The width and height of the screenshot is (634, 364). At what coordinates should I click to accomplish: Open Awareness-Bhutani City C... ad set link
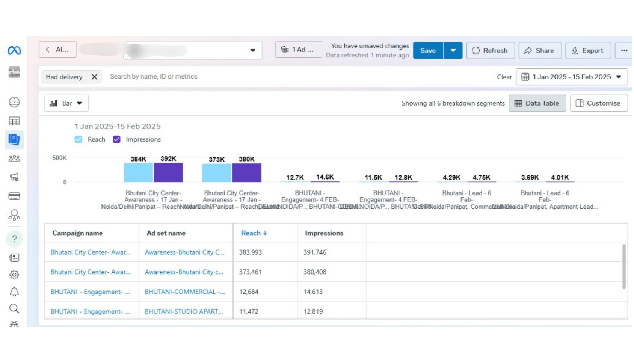[184, 252]
